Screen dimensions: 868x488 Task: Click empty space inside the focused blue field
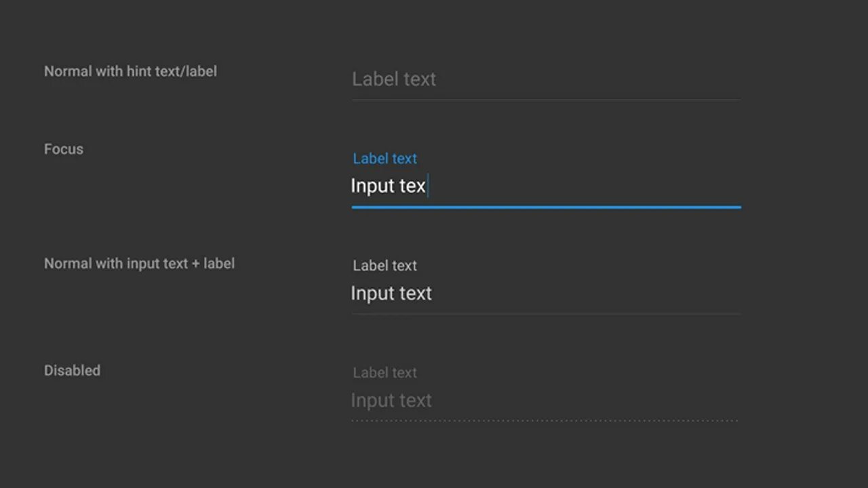[x=585, y=186]
